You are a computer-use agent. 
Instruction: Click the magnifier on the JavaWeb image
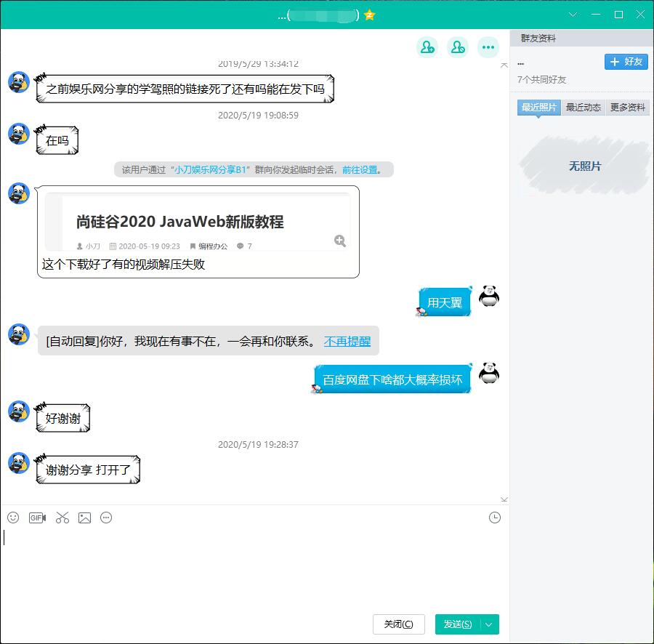click(x=339, y=241)
